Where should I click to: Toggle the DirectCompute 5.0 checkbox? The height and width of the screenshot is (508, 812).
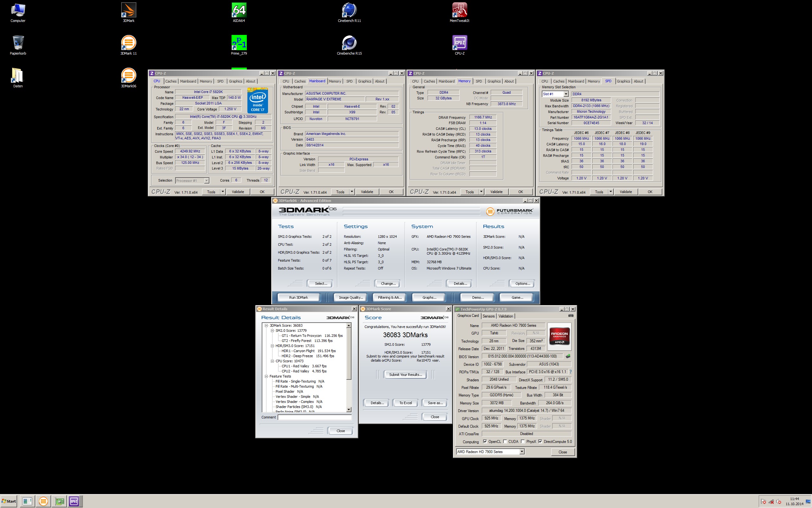click(540, 441)
